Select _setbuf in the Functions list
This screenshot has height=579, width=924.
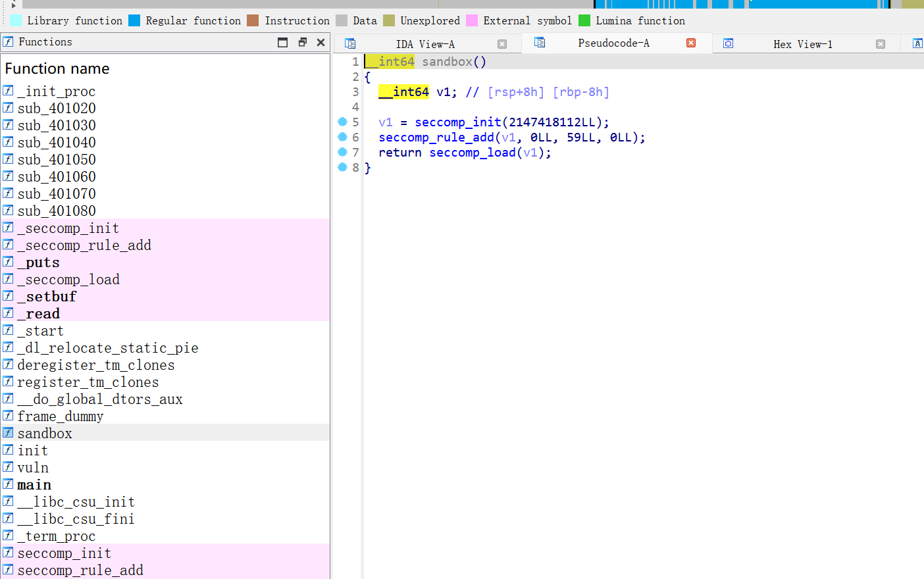coord(165,296)
